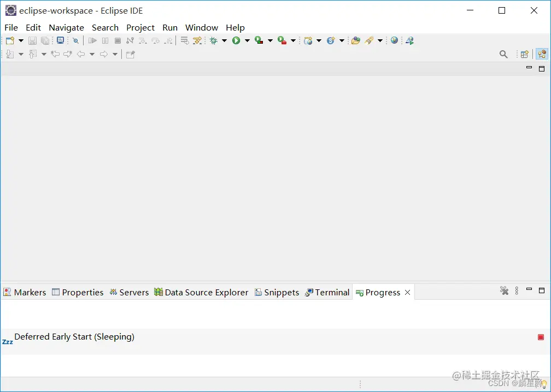This screenshot has height=392, width=551.
Task: Click the New Dynamic Web Project icon
Action: point(308,41)
